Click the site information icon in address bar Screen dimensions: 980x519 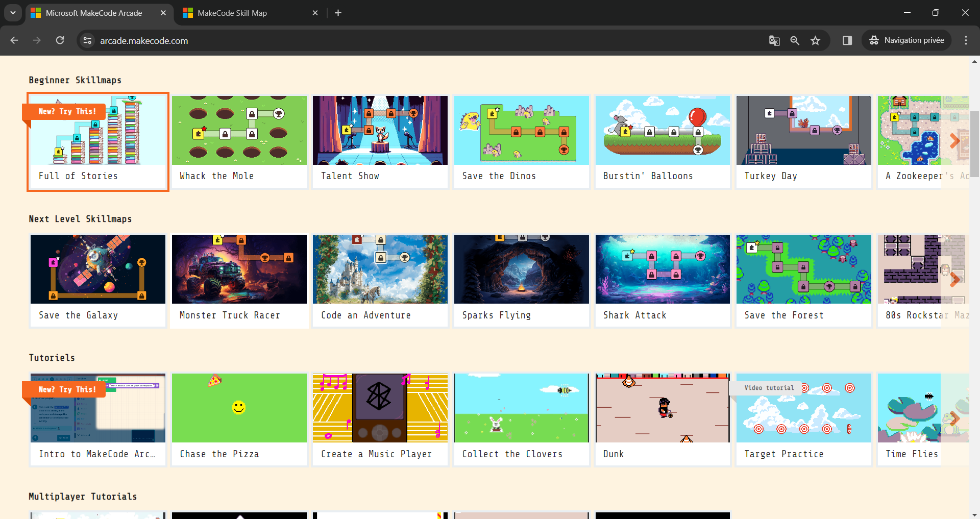point(88,40)
